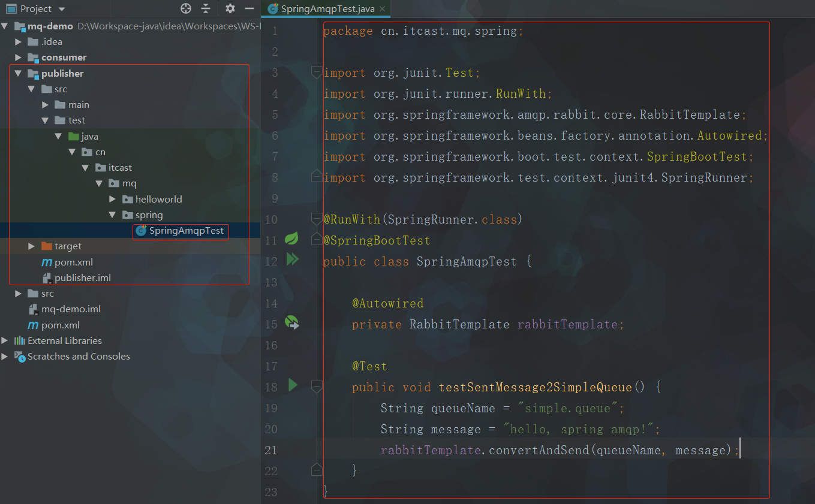Viewport: 815px width, 504px height.
Task: Click the "@Autowired" annotation on line 14
Action: click(387, 303)
